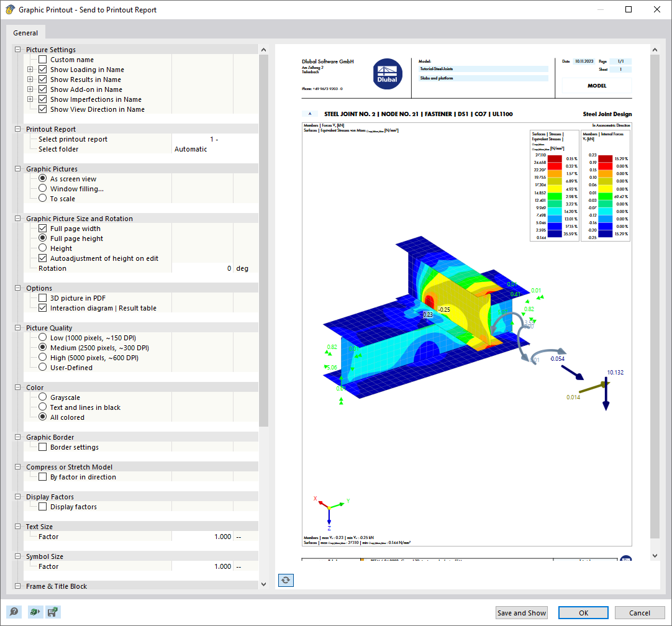Click the settings list scroll down arrow
The image size is (672, 626).
(263, 584)
